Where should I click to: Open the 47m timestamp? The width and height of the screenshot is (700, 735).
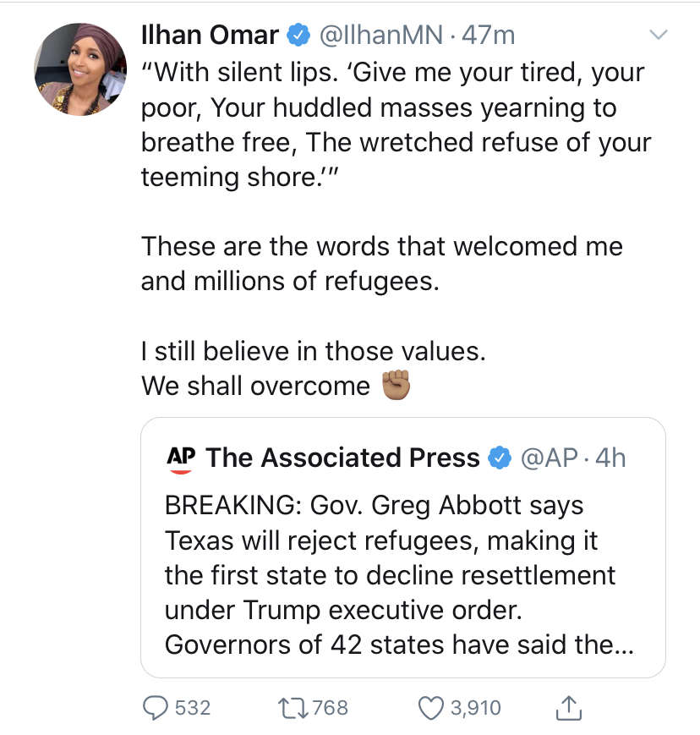[x=488, y=36]
